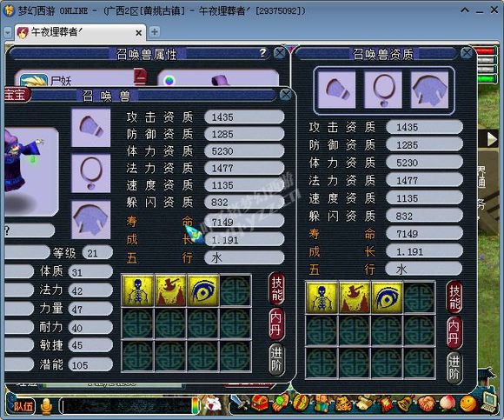504x420 pixels.
Task: Click the red book icon beside 尸妖
Action: 141,77
